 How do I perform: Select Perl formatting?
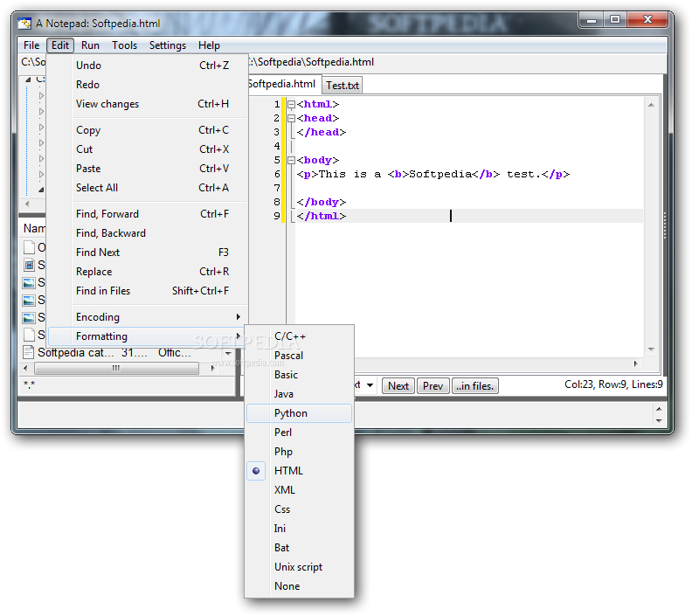tap(299, 433)
